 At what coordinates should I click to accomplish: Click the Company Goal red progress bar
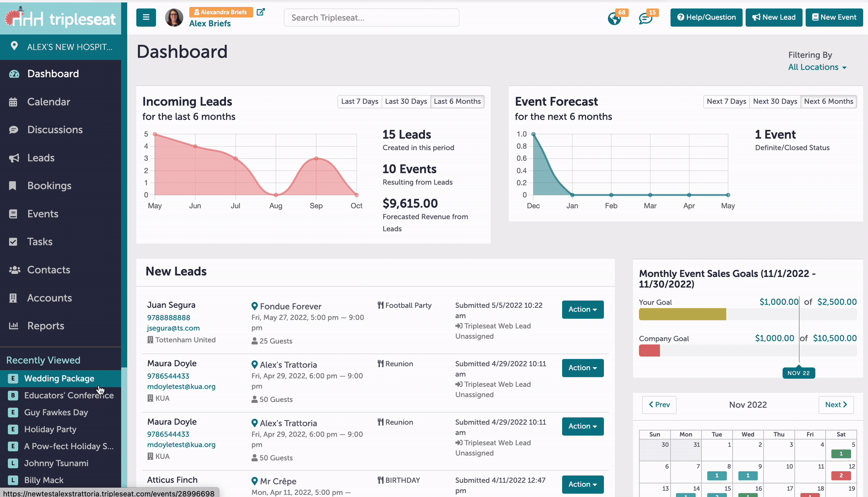(649, 351)
